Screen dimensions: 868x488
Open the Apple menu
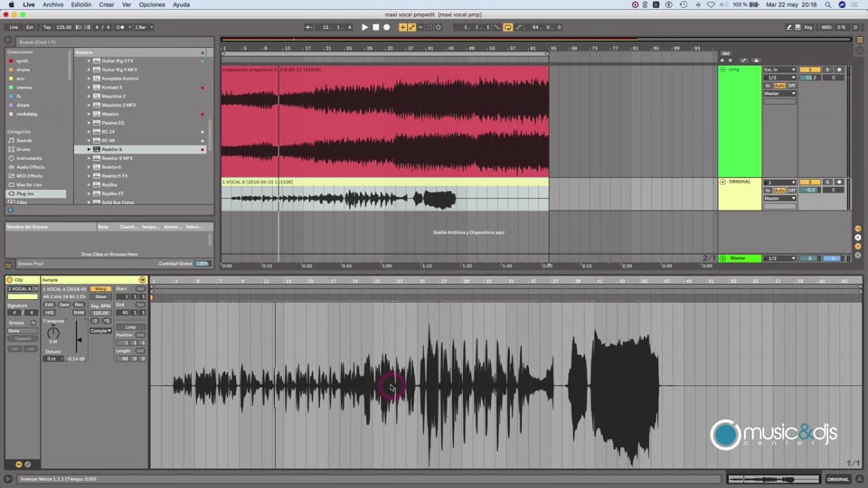click(x=11, y=5)
